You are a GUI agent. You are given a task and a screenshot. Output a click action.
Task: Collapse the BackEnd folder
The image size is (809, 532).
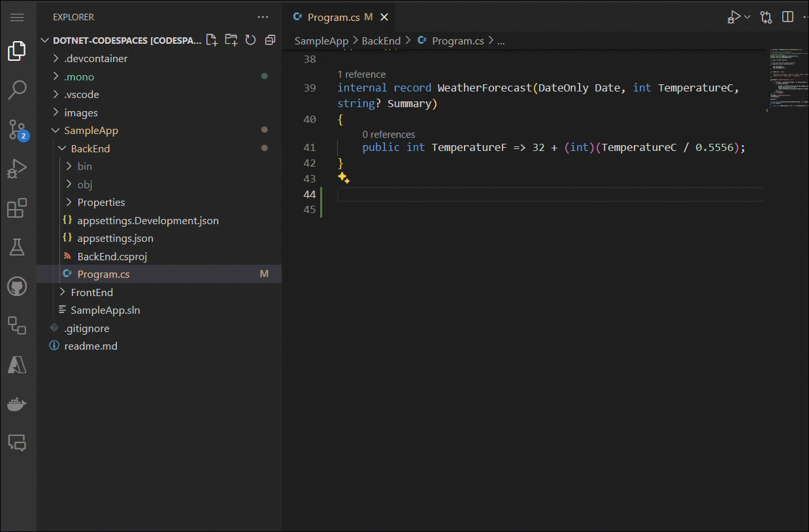(90, 148)
